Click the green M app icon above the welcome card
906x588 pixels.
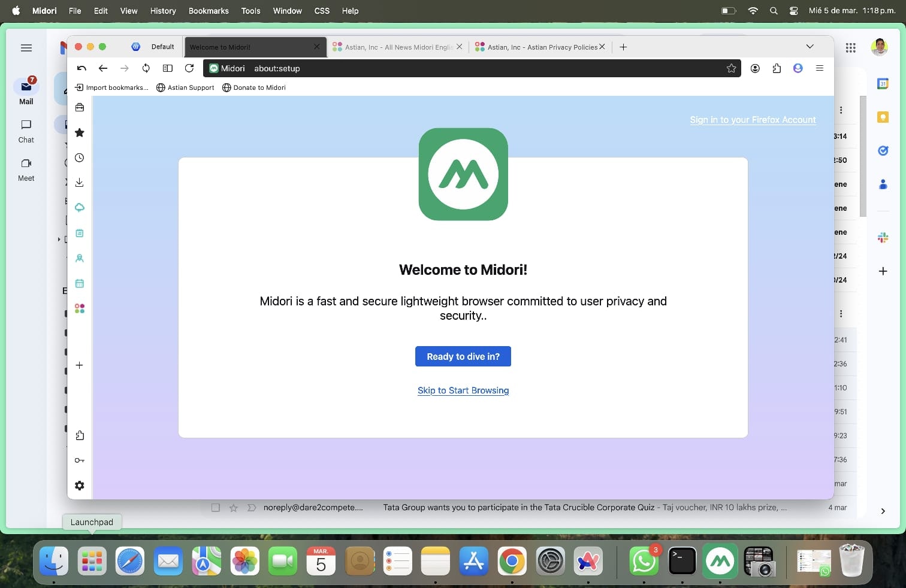click(x=463, y=175)
